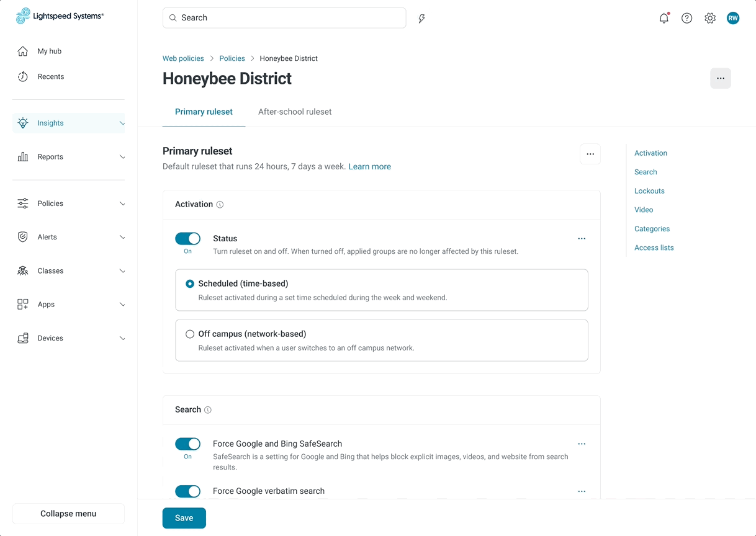Jump to the Search section anchor link
The height and width of the screenshot is (536, 756).
pyautogui.click(x=646, y=172)
